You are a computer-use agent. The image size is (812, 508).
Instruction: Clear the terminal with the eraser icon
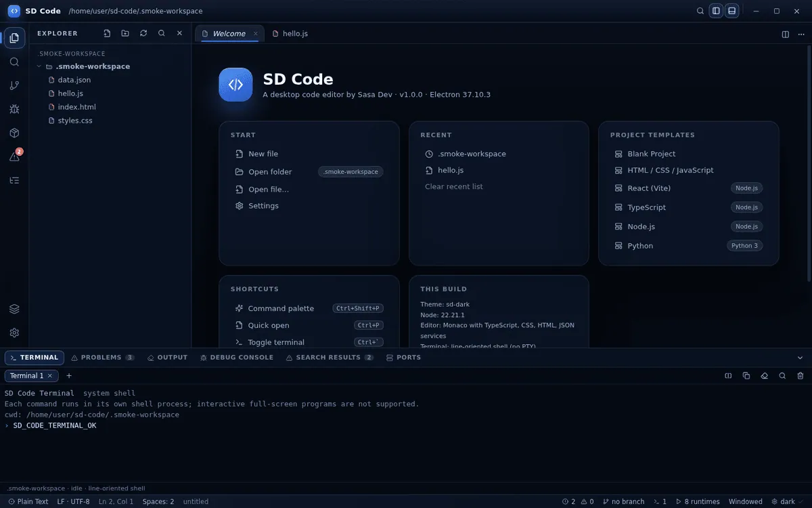tap(765, 376)
